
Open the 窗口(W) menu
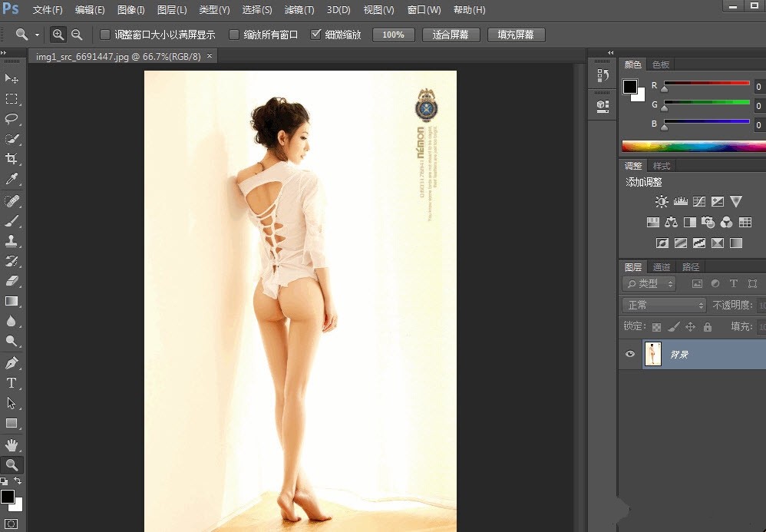tap(424, 10)
